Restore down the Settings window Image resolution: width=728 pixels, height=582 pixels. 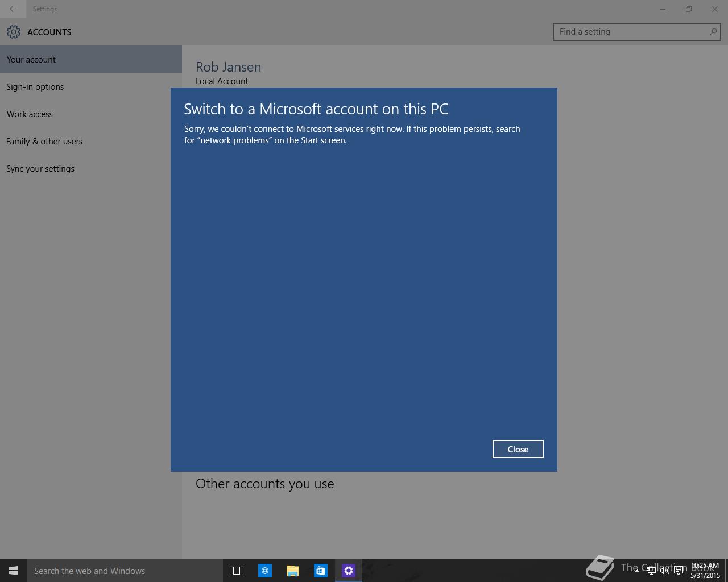click(689, 9)
